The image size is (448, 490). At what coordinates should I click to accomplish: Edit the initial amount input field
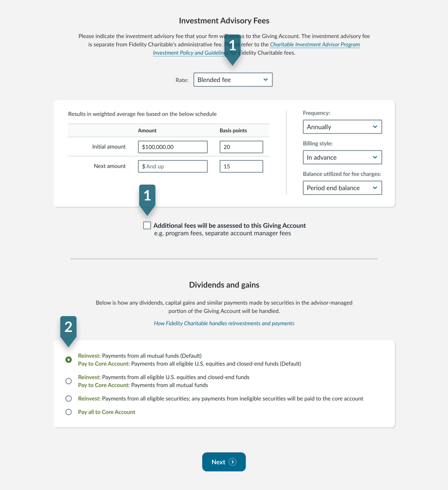pos(173,146)
